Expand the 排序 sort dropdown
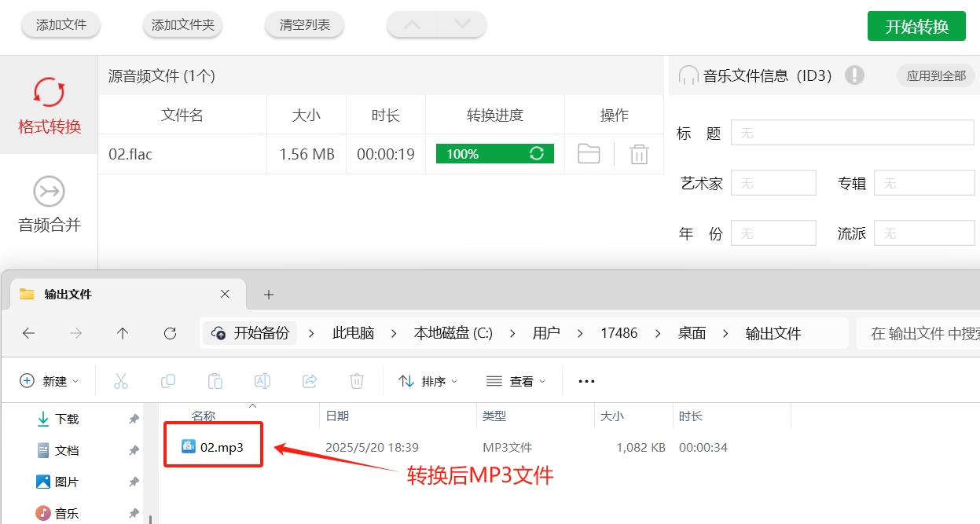Image resolution: width=980 pixels, height=524 pixels. pos(428,381)
